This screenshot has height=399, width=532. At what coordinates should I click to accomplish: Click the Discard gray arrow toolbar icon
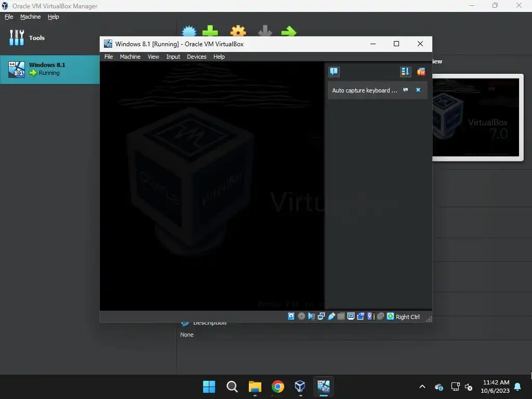click(x=265, y=31)
